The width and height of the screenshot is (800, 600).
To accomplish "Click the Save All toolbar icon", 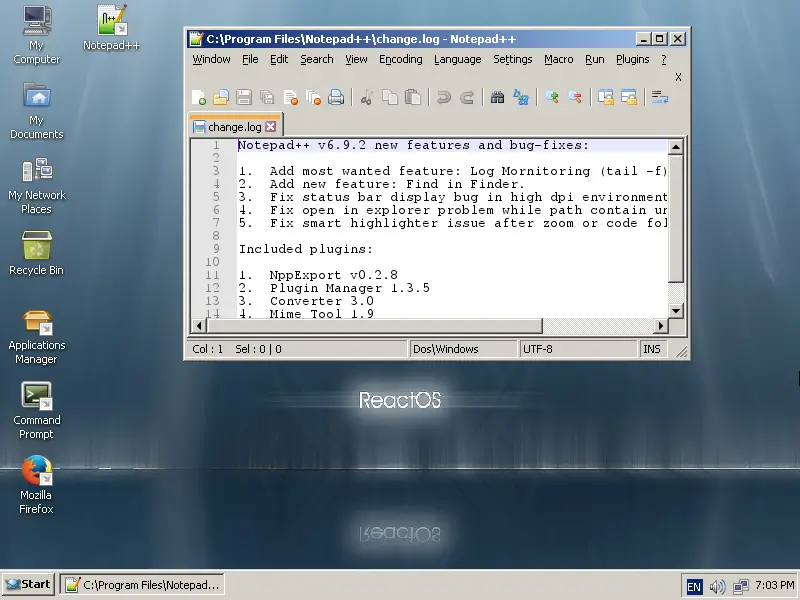I will (x=267, y=97).
